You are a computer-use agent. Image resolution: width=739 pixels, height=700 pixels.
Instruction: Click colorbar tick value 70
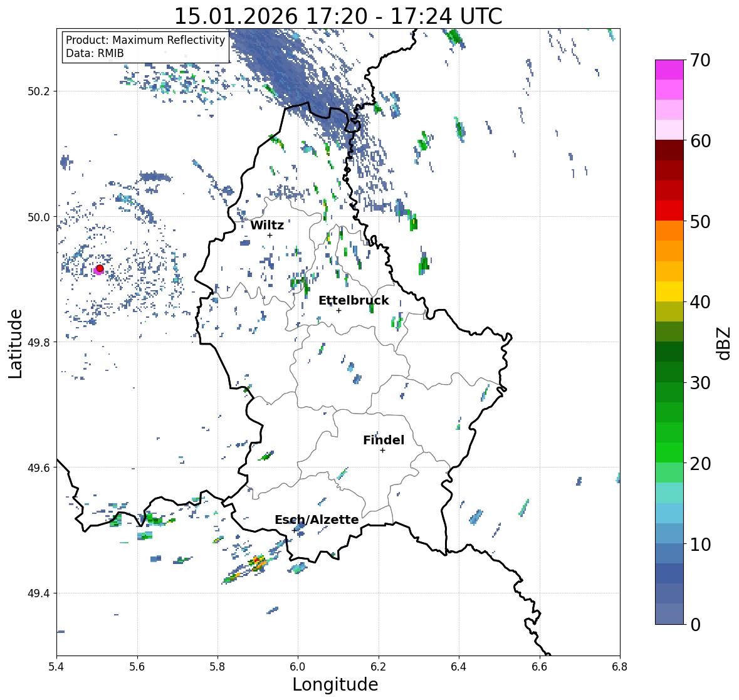[x=700, y=60]
